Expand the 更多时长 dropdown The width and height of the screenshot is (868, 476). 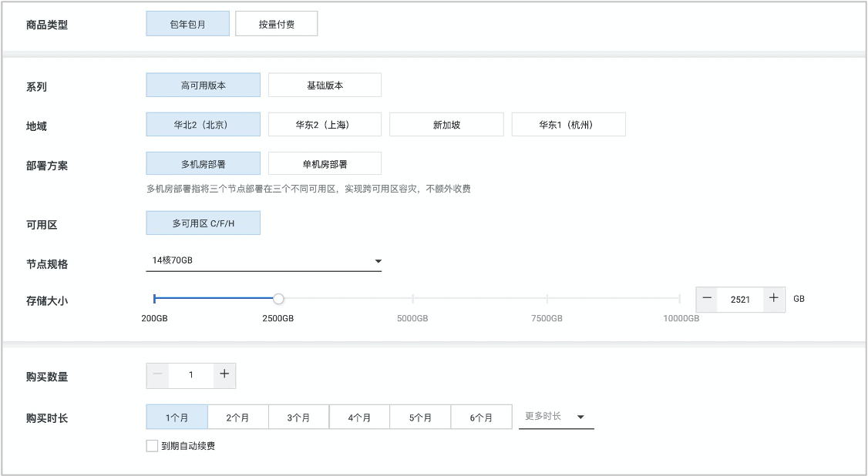tap(556, 417)
